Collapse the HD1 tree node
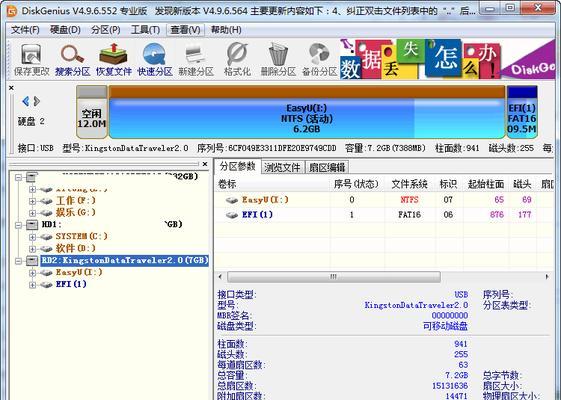561x400 pixels. [x=18, y=225]
